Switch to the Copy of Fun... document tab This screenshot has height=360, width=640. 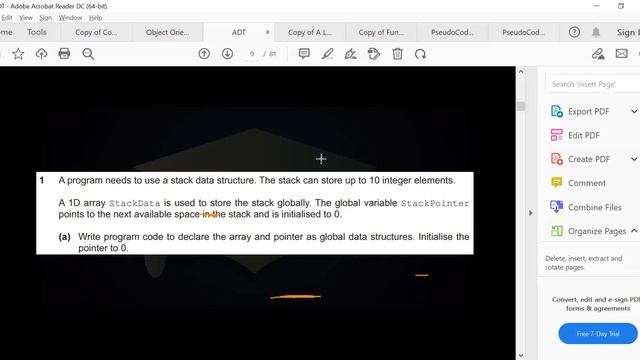pos(381,32)
